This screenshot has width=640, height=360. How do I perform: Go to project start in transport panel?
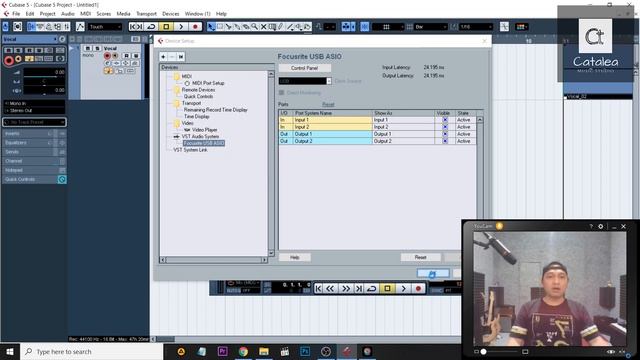coord(318,289)
